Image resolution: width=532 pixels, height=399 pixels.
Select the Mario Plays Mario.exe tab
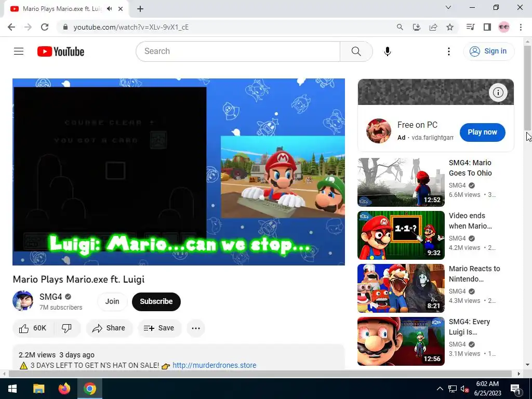(63, 9)
